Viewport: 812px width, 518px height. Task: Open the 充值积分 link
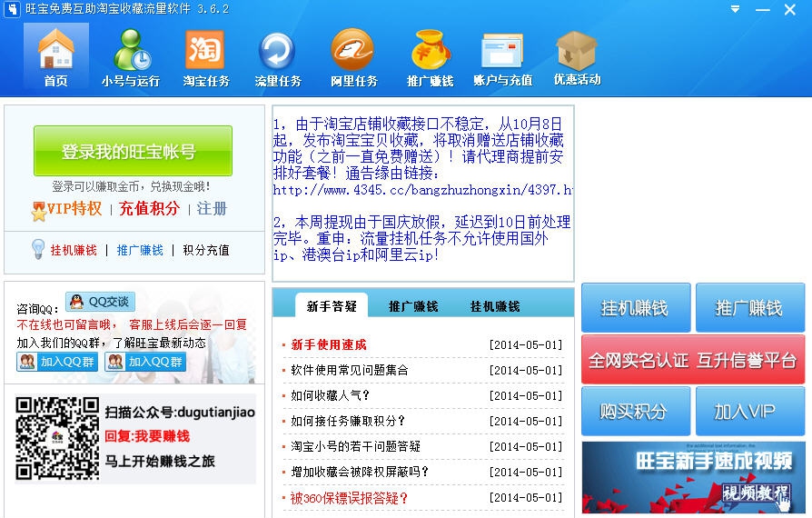pyautogui.click(x=149, y=208)
